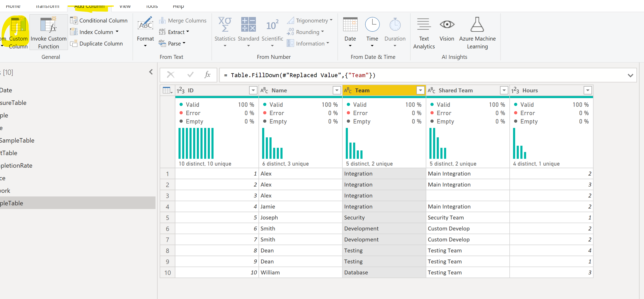Click the Time clock icon
The image size is (644, 299).
click(372, 25)
